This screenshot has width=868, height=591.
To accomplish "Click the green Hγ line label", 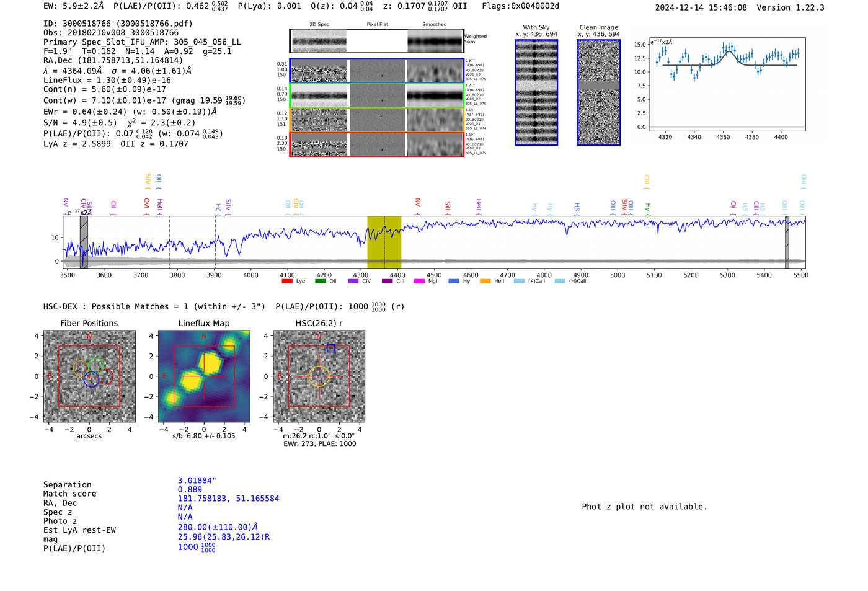I will [647, 208].
